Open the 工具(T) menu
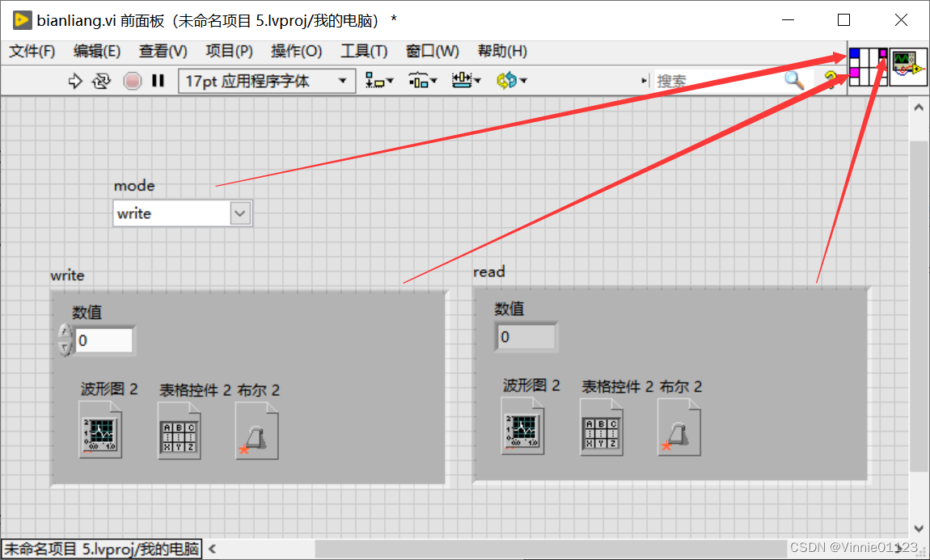Viewport: 930px width, 560px height. [363, 51]
